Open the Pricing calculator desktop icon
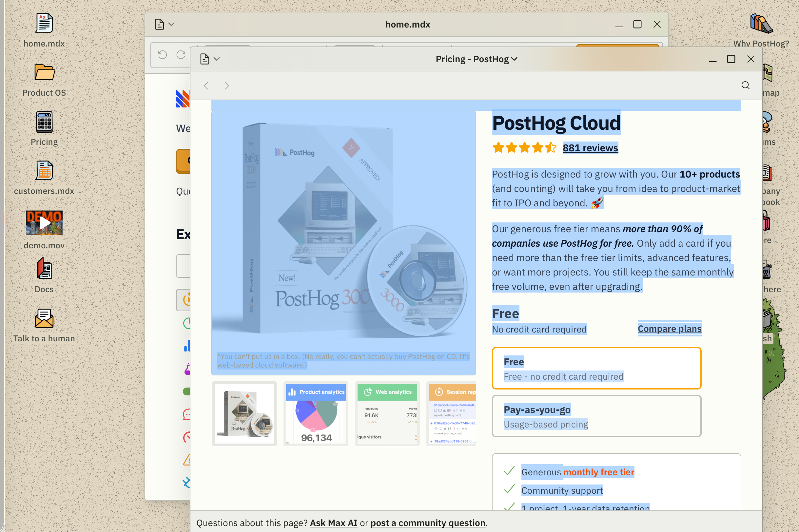799x532 pixels. pyautogui.click(x=44, y=122)
